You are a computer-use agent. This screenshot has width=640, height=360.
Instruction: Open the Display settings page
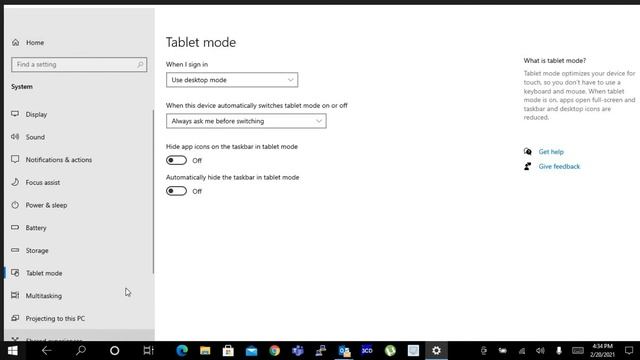coord(36,114)
